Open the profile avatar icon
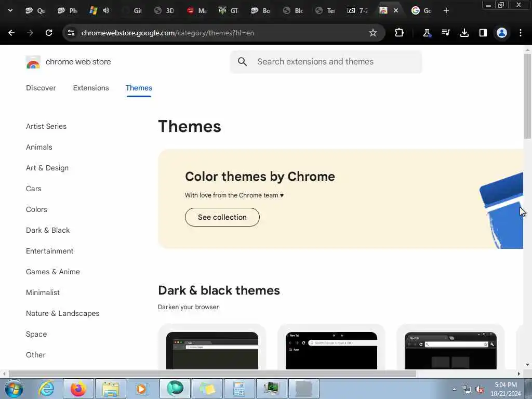Screen dimensions: 532x399 502,33
